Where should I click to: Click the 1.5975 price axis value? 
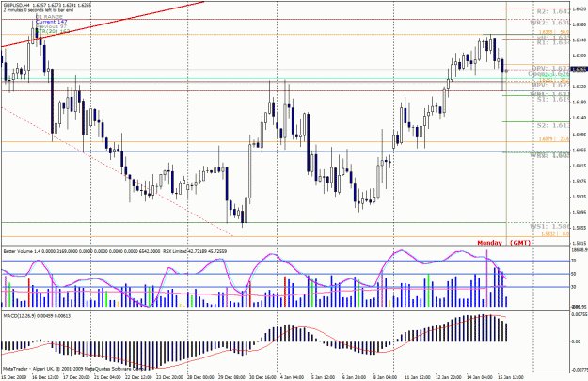(x=579, y=182)
